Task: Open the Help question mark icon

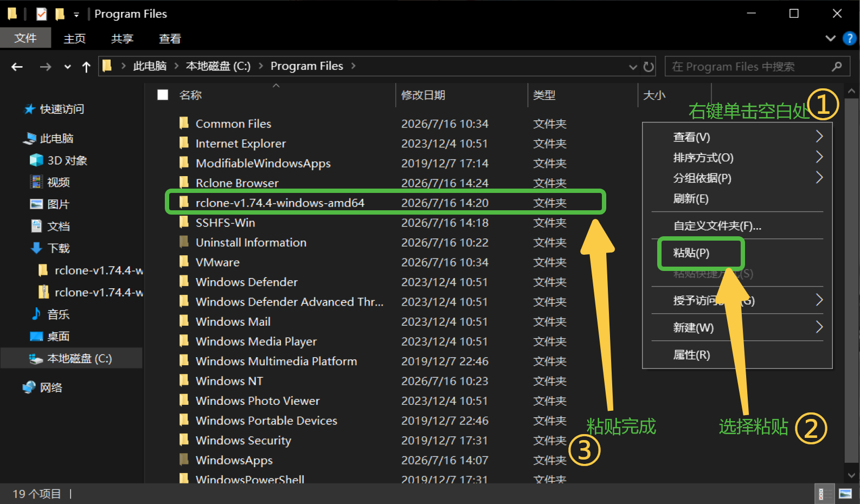Action: point(849,38)
